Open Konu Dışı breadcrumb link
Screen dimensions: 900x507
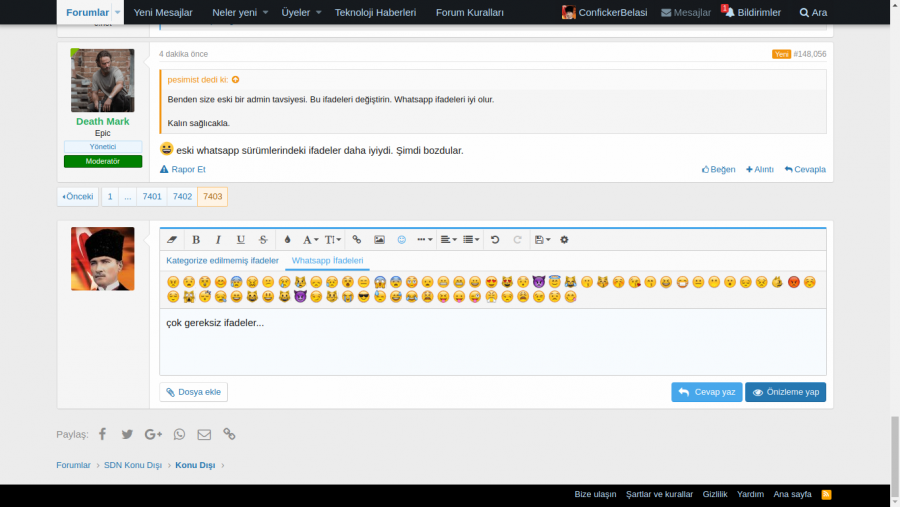pos(195,465)
